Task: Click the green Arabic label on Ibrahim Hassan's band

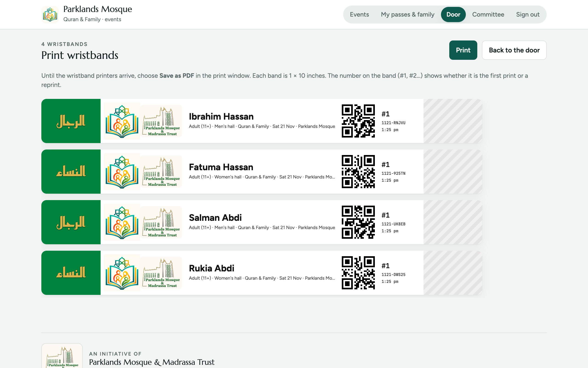Action: tap(71, 121)
